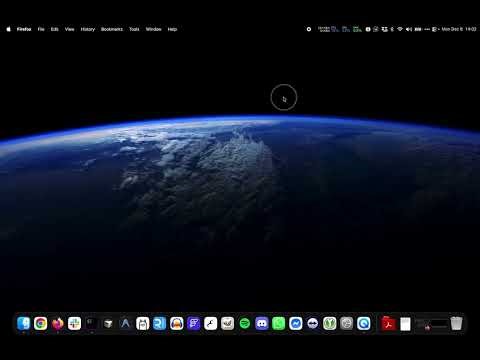480x360 pixels.
Task: Open Firefox in the dock
Action: pyautogui.click(x=58, y=323)
